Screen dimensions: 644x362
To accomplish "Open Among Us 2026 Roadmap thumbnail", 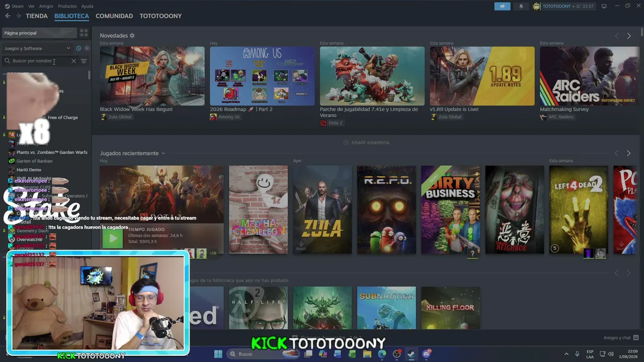I will click(x=262, y=76).
